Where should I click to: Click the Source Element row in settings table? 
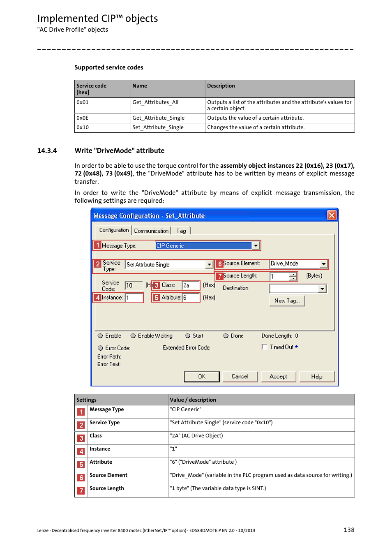tap(214, 478)
